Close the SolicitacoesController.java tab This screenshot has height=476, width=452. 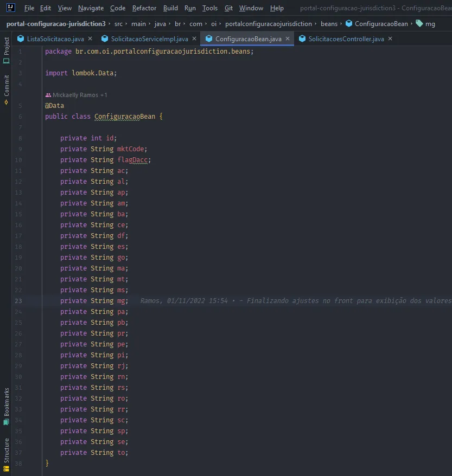pyautogui.click(x=390, y=39)
